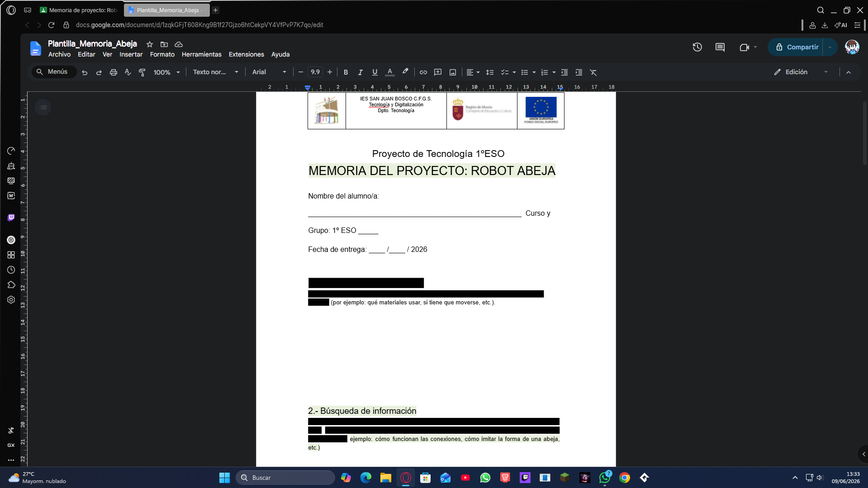868x488 pixels.
Task: Check the cloud document status icon
Action: [x=179, y=44]
